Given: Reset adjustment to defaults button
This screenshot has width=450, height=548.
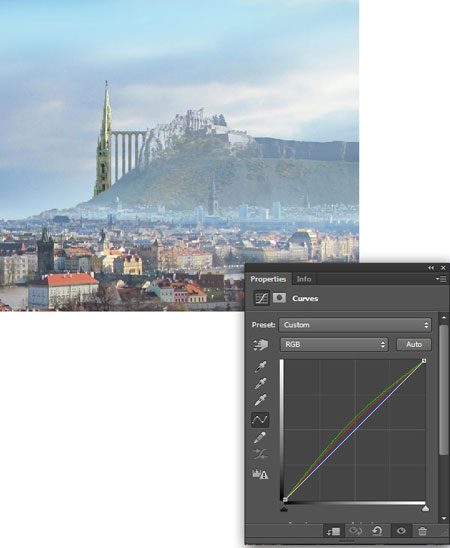Looking at the screenshot, I should 377,531.
